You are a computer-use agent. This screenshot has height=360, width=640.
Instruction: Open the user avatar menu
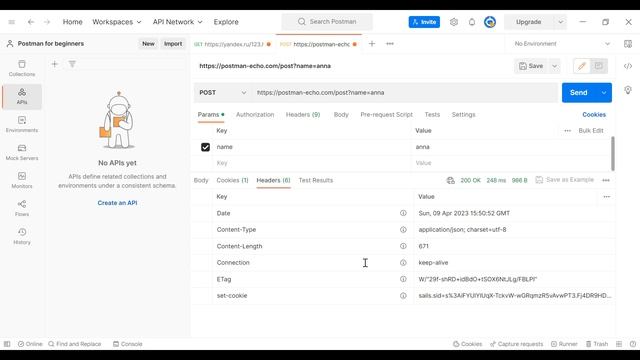[x=490, y=22]
